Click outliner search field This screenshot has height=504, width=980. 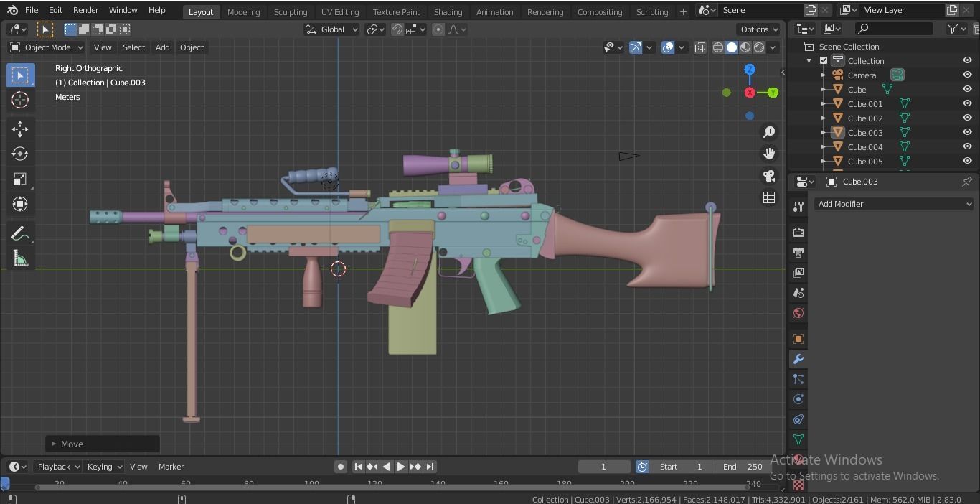click(x=894, y=29)
